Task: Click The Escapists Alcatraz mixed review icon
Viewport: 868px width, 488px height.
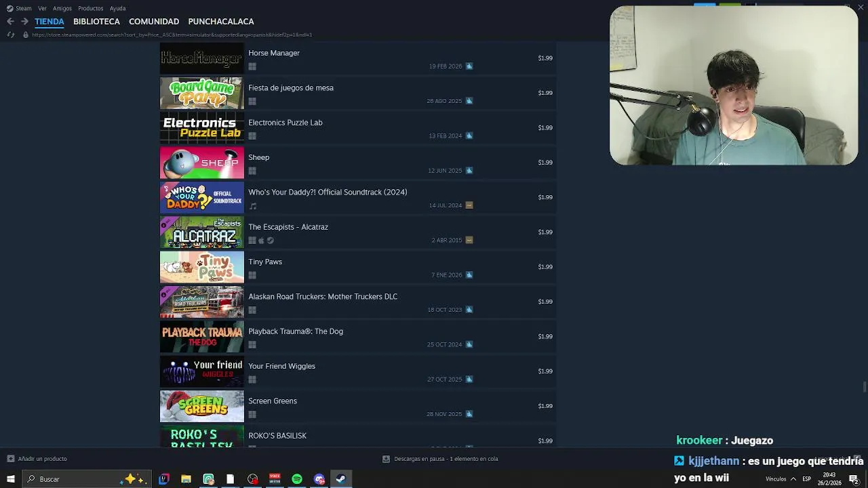Action: (469, 240)
